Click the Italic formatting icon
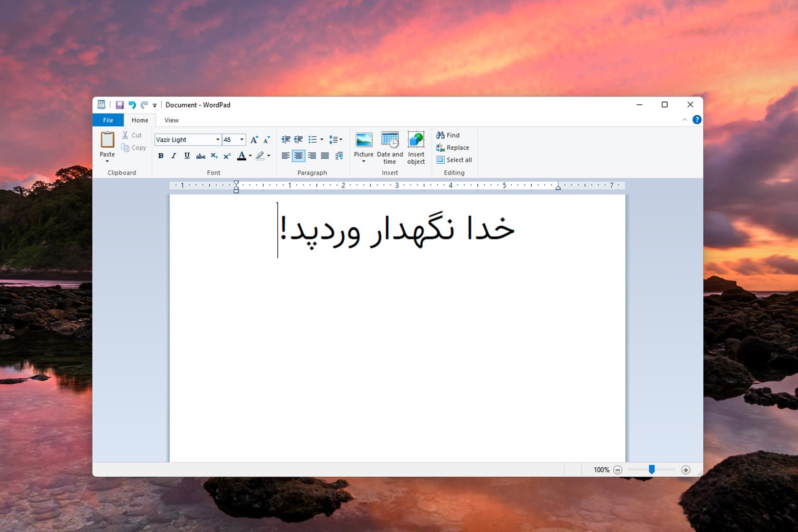The image size is (798, 532). (173, 155)
